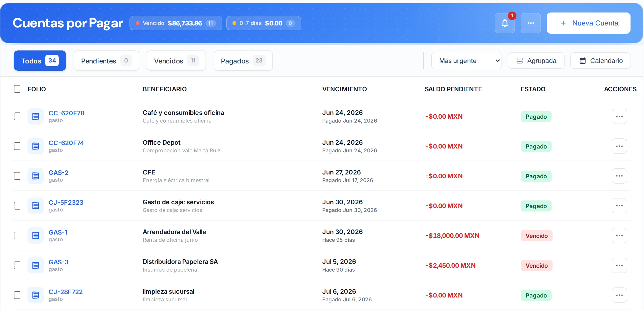Click the document icon for CC-620F78

(x=36, y=116)
